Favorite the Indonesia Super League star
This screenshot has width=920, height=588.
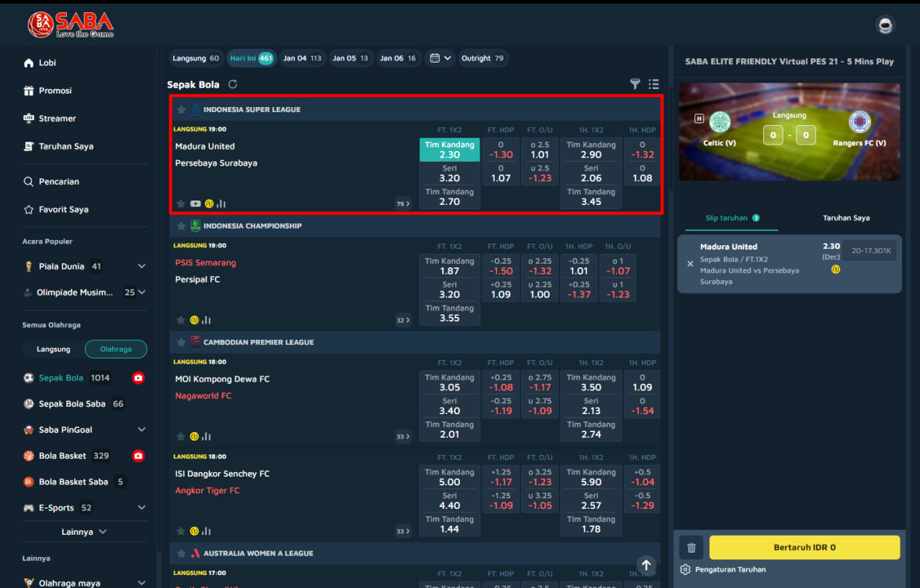pyautogui.click(x=181, y=110)
